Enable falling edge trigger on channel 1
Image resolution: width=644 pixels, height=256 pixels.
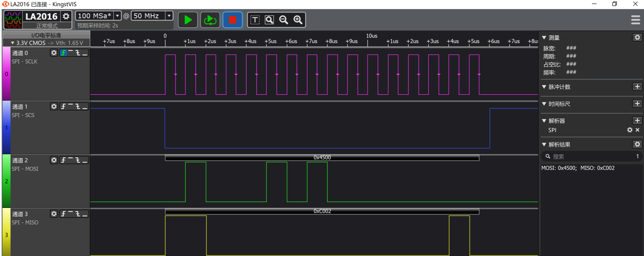(78, 107)
